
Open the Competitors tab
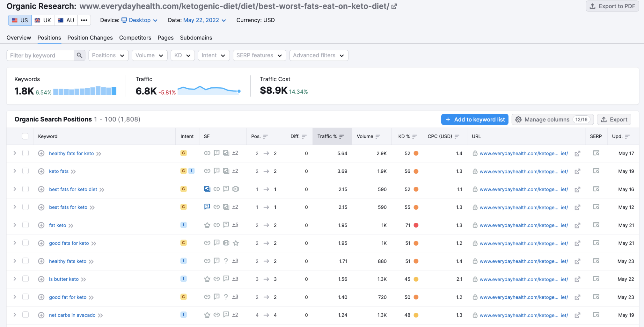[135, 38]
